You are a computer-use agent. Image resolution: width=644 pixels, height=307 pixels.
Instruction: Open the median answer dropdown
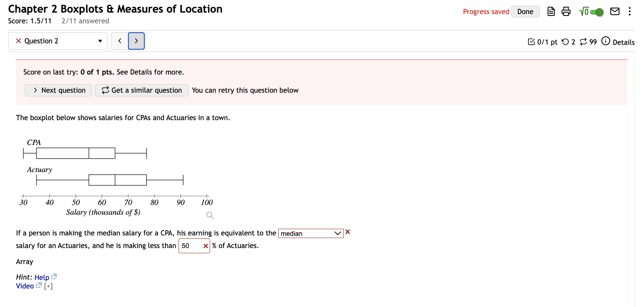[x=311, y=233]
